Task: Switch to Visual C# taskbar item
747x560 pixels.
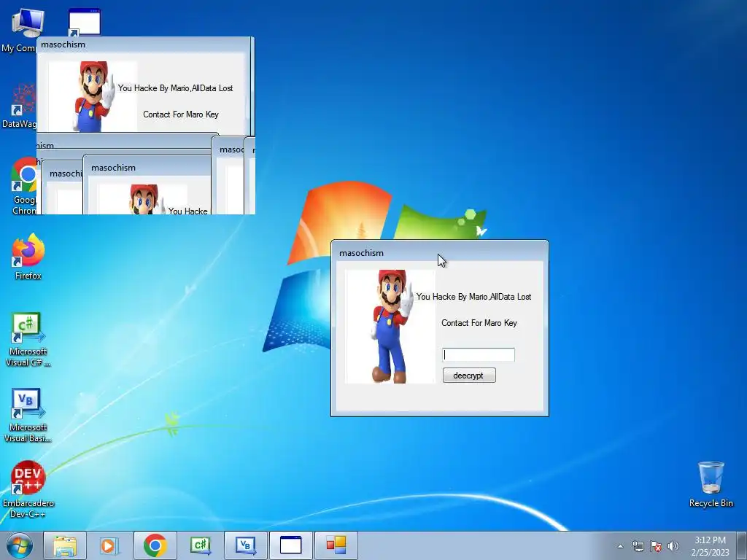Action: pos(200,545)
